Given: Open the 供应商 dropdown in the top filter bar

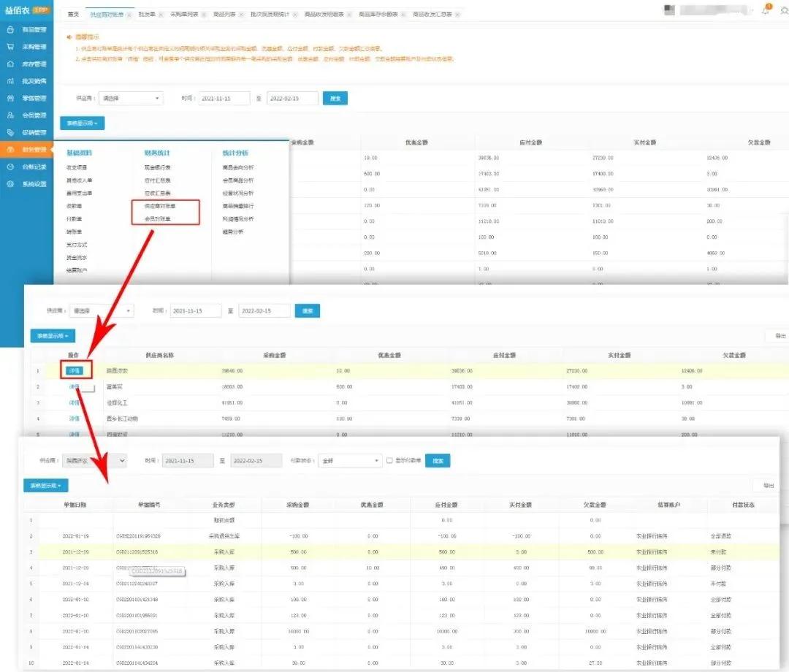Looking at the screenshot, I should (131, 99).
